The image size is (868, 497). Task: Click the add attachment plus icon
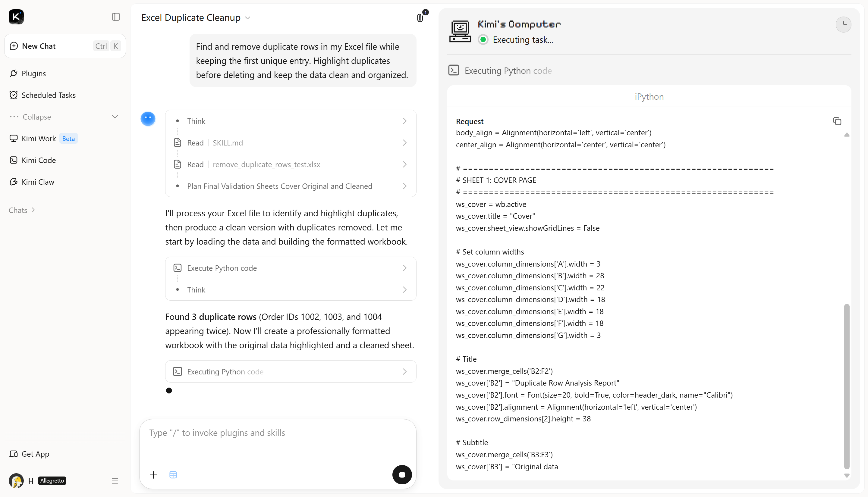pyautogui.click(x=154, y=475)
